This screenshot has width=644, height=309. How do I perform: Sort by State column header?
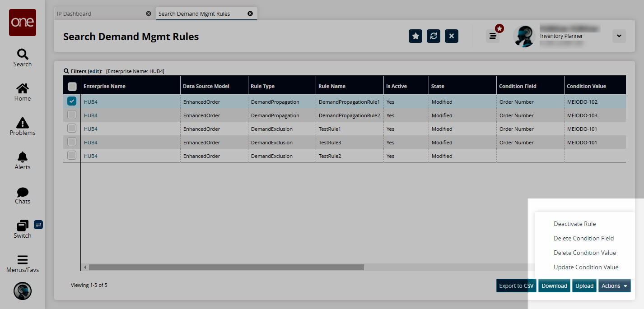(x=463, y=86)
